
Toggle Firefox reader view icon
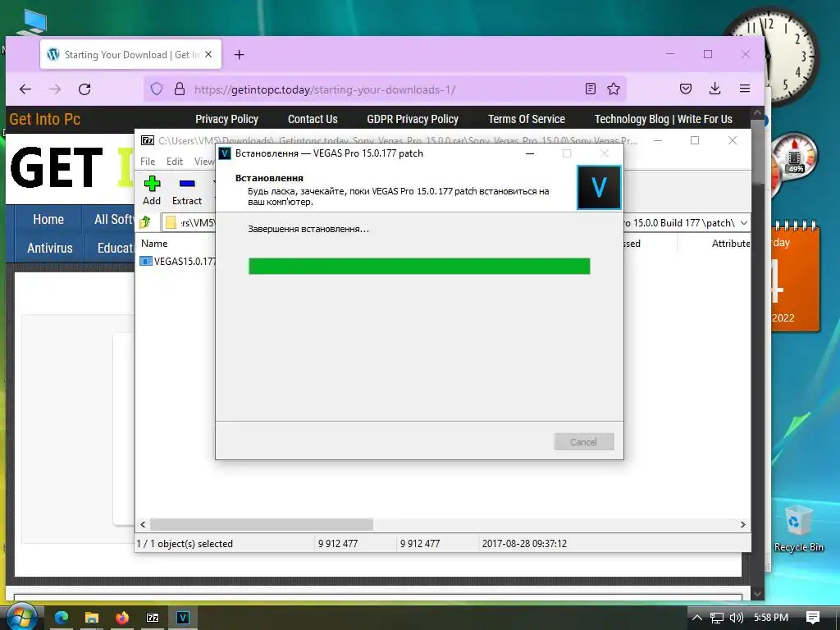pos(591,89)
